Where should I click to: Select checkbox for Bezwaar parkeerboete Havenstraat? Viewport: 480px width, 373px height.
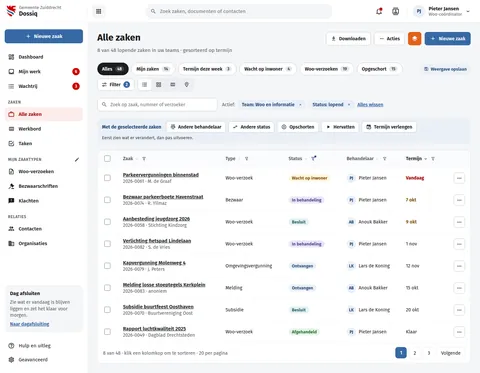[107, 200]
